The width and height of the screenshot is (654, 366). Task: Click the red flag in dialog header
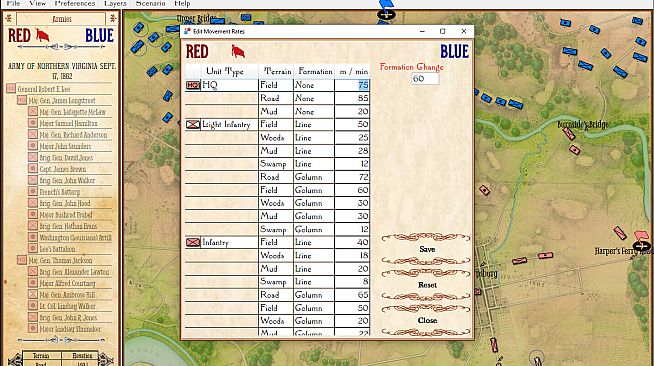238,51
